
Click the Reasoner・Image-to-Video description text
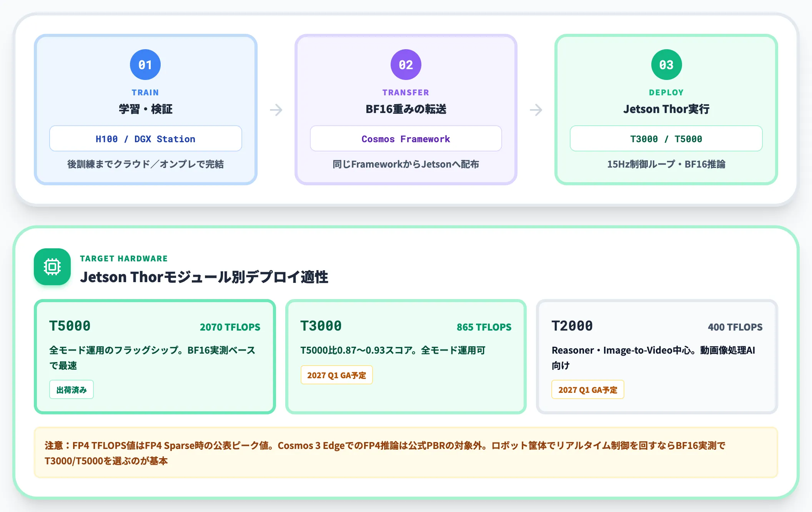(654, 357)
